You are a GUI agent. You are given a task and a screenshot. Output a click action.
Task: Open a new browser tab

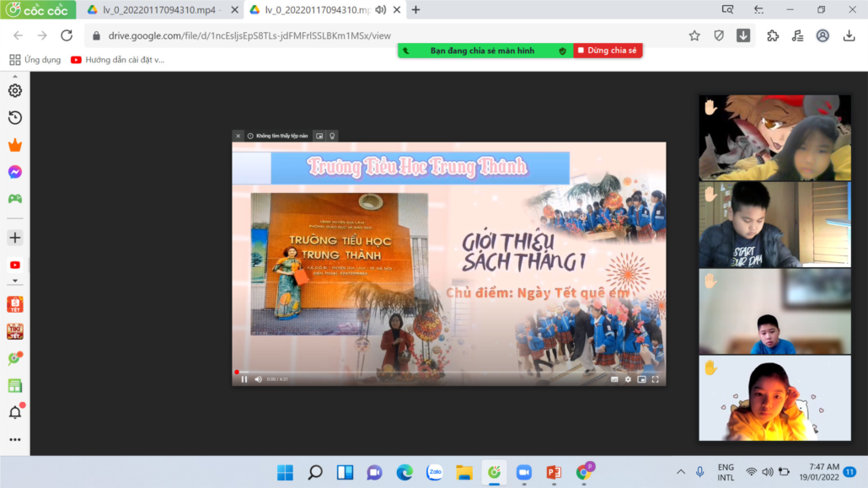click(415, 10)
